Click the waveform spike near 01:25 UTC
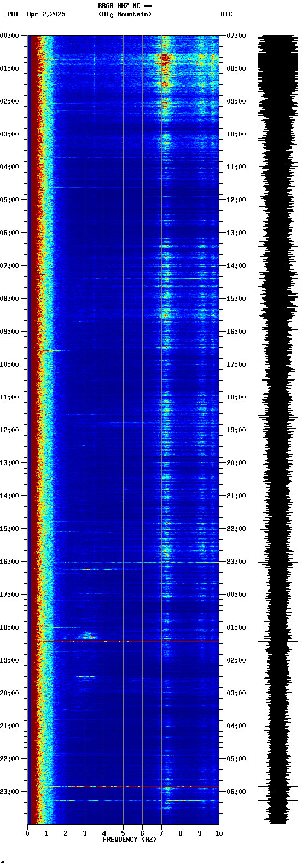 coord(278,641)
